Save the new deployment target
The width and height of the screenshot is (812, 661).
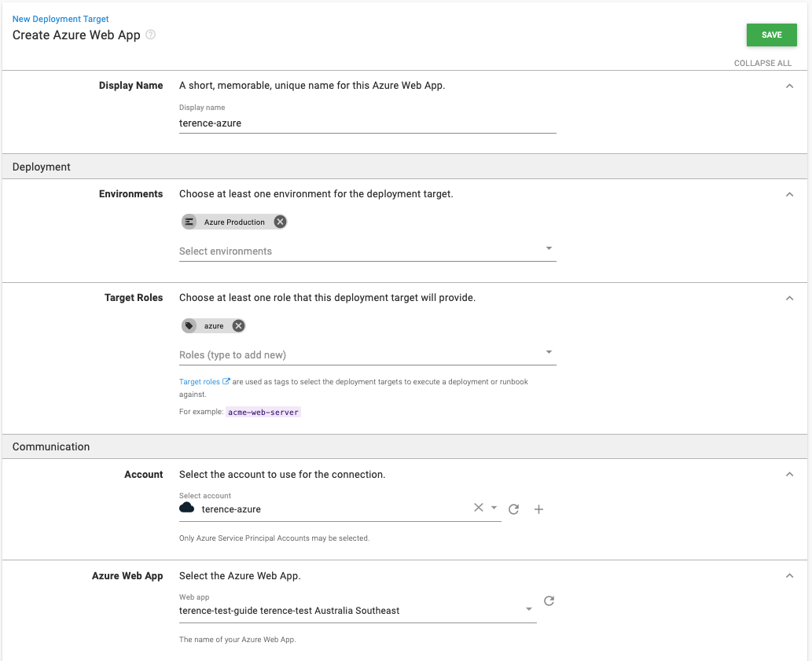771,35
